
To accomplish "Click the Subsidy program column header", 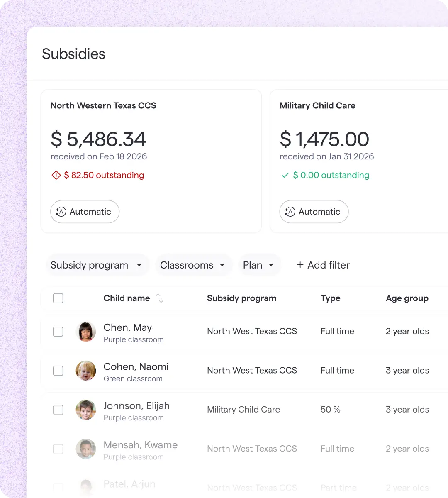I will [x=242, y=298].
